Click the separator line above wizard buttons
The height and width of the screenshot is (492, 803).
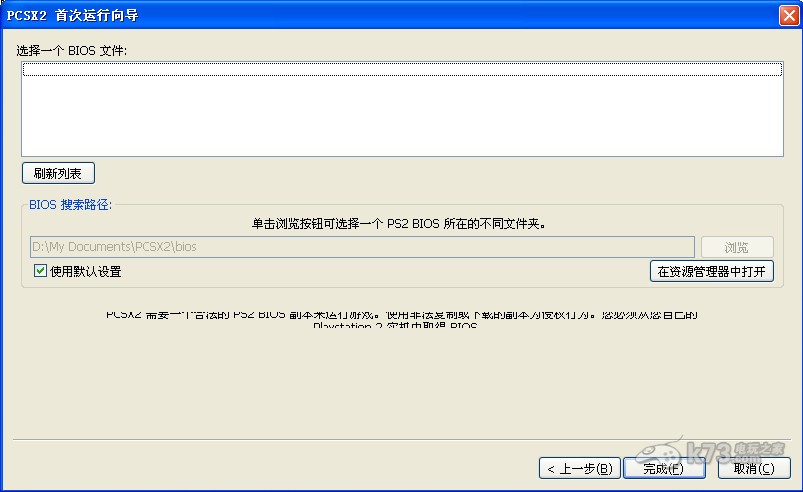(x=400, y=440)
